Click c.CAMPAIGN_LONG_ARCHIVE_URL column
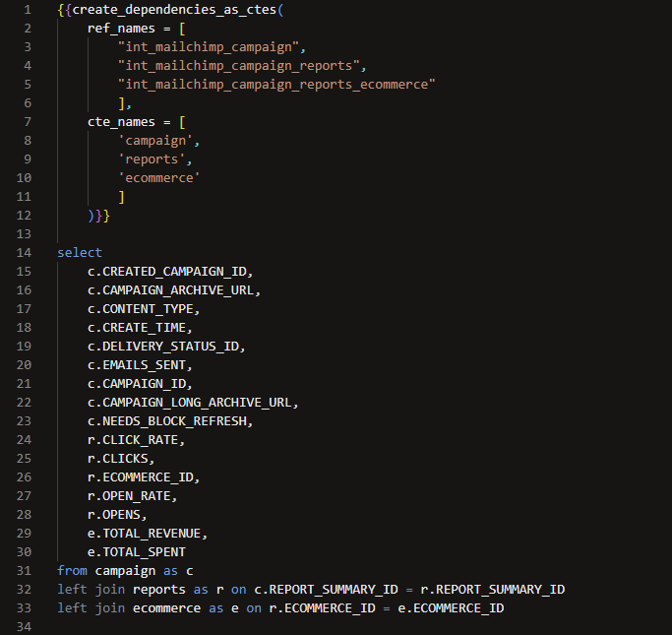Viewport: 672px width, 635px height. click(x=190, y=403)
